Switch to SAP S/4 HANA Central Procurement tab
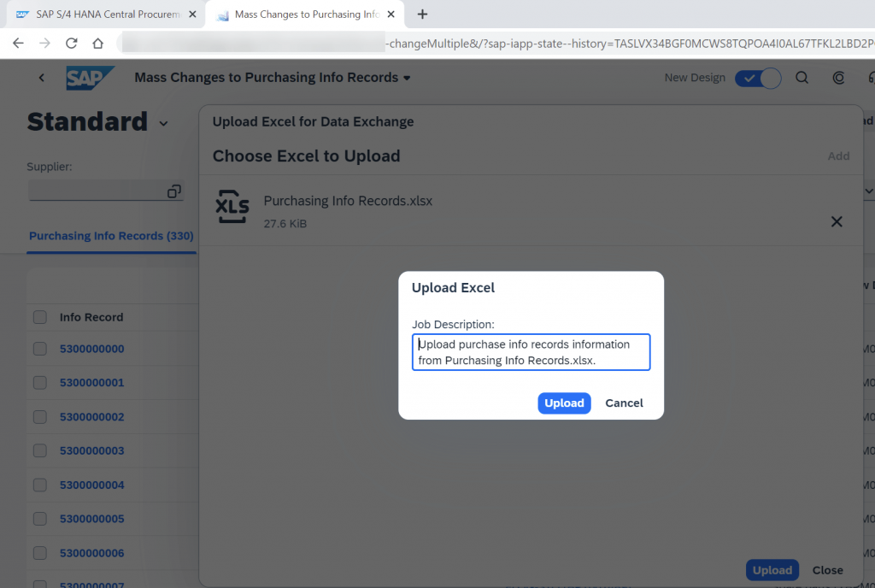The width and height of the screenshot is (875, 588). pos(106,15)
